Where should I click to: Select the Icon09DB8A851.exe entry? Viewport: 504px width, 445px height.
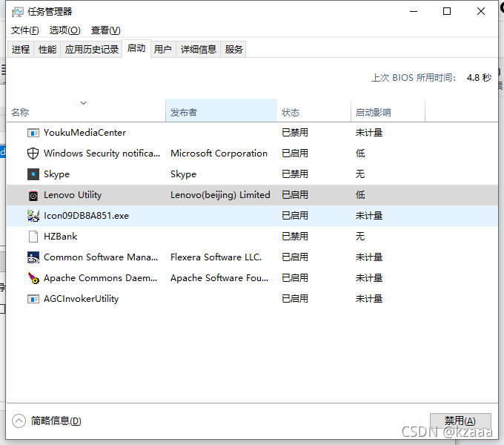click(86, 216)
